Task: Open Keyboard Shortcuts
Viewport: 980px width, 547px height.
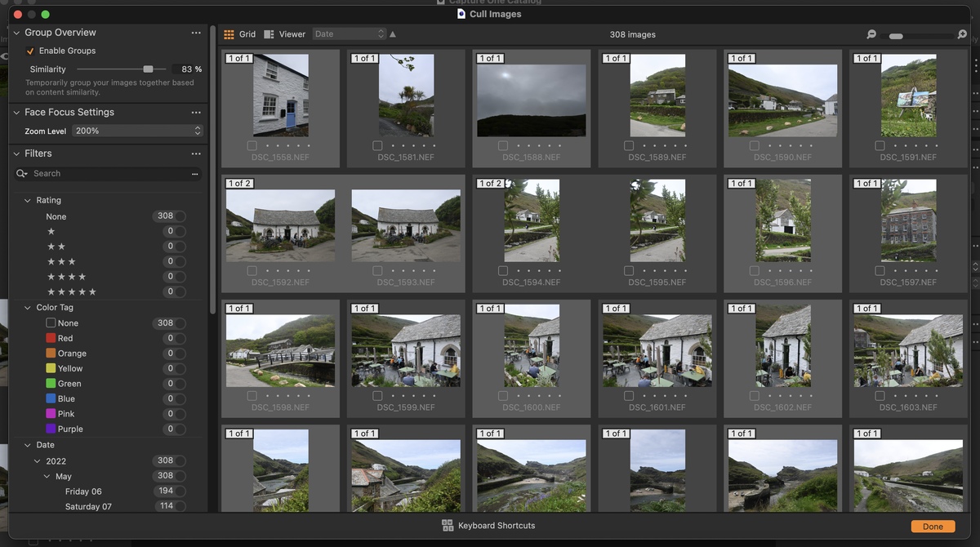Action: tap(488, 526)
